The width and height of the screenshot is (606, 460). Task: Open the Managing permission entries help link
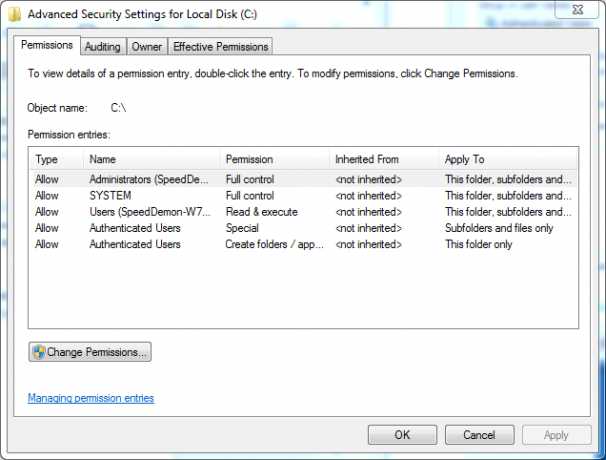(x=91, y=398)
